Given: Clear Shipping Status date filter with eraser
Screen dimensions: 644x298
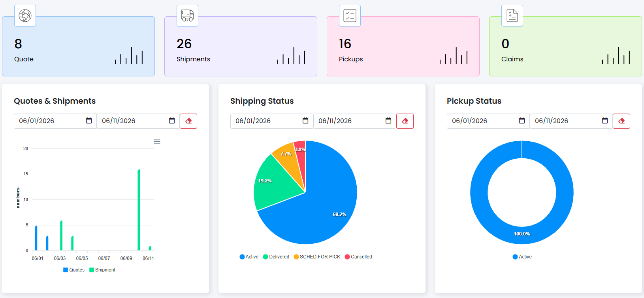Looking at the screenshot, I should 405,121.
